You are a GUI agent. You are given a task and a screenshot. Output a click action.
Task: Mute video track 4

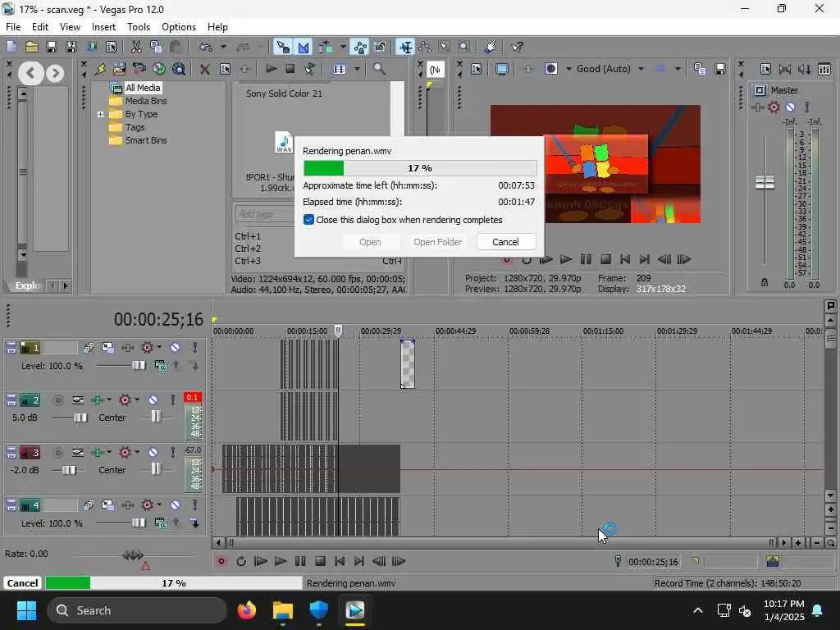point(176,505)
